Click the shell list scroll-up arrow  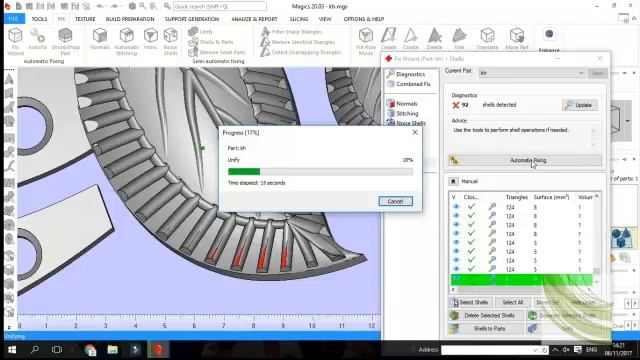pyautogui.click(x=597, y=197)
